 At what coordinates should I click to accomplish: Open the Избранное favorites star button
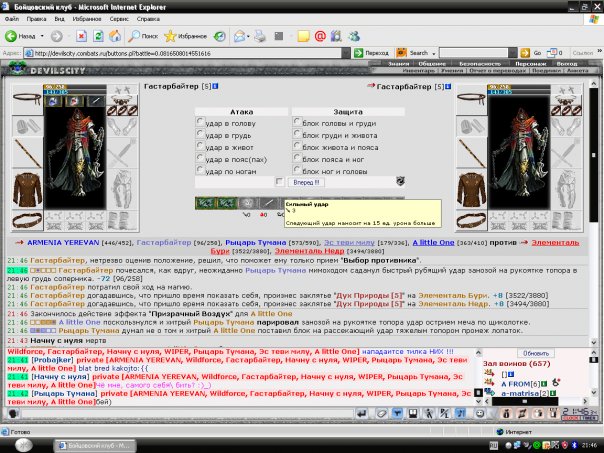click(186, 36)
